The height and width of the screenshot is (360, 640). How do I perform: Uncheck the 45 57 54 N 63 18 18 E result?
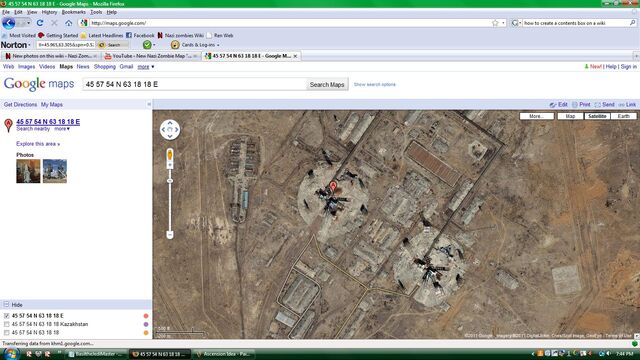click(x=7, y=316)
